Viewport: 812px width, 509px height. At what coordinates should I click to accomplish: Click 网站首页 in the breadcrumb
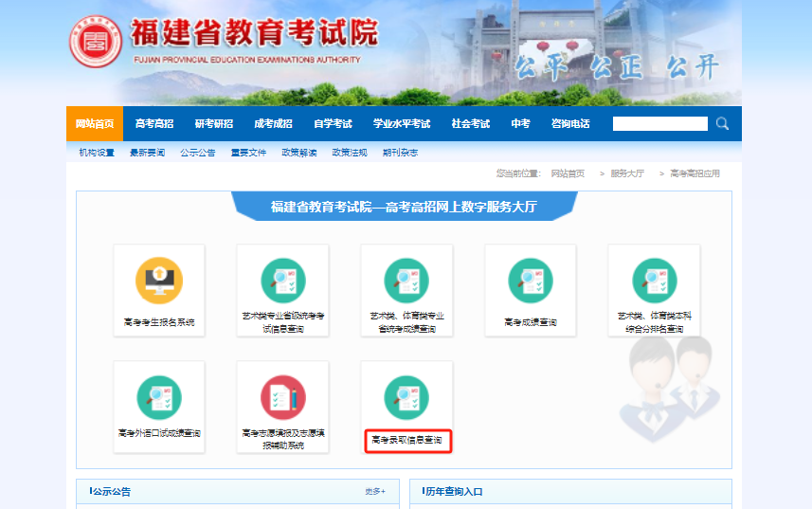[568, 173]
